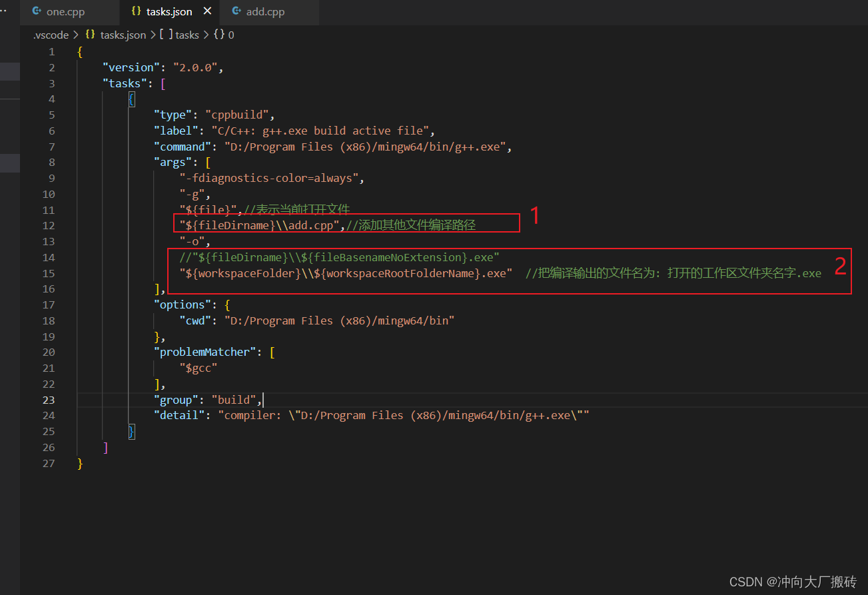
Task: Open the .vscode breadcrumb folder
Action: pos(51,35)
